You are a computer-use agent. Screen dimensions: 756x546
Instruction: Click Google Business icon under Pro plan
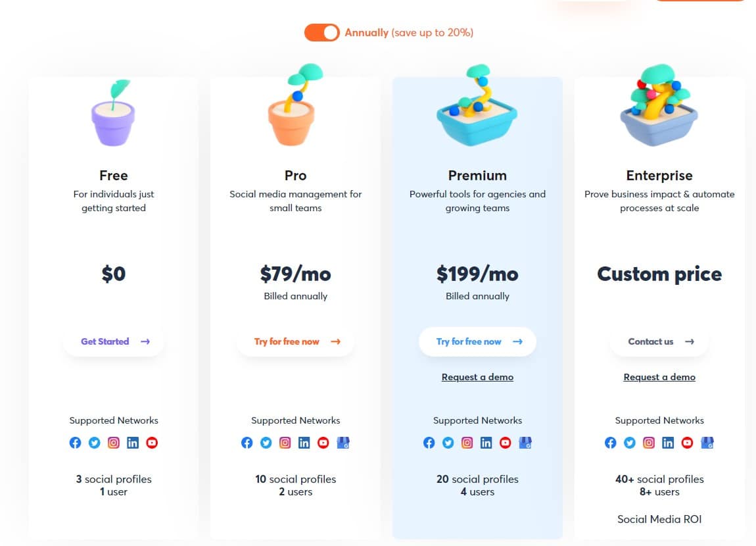[x=343, y=443]
